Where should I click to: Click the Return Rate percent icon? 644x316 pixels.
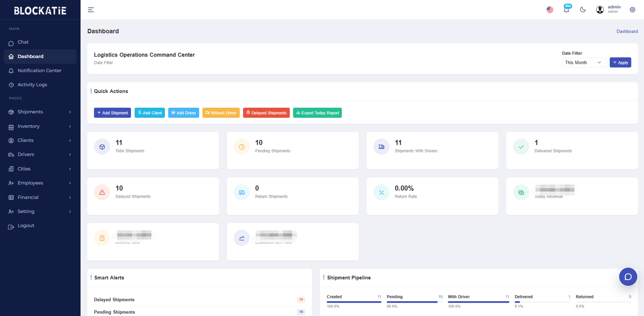click(382, 192)
